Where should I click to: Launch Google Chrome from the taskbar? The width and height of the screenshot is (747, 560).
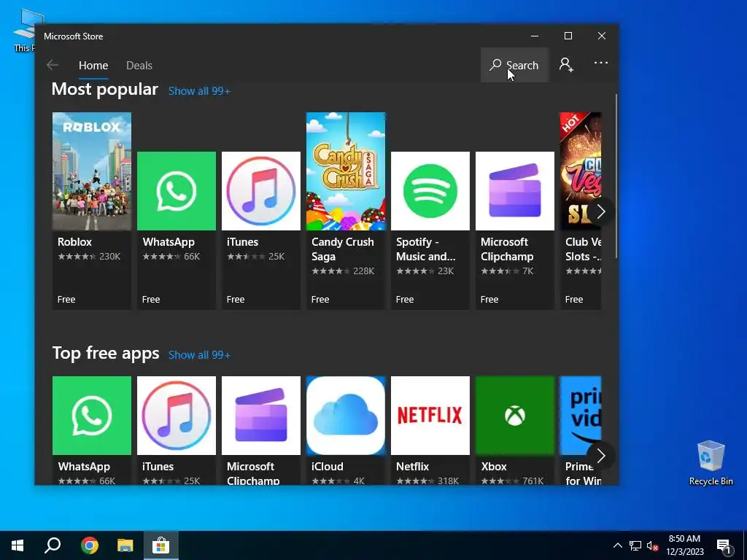pos(89,545)
